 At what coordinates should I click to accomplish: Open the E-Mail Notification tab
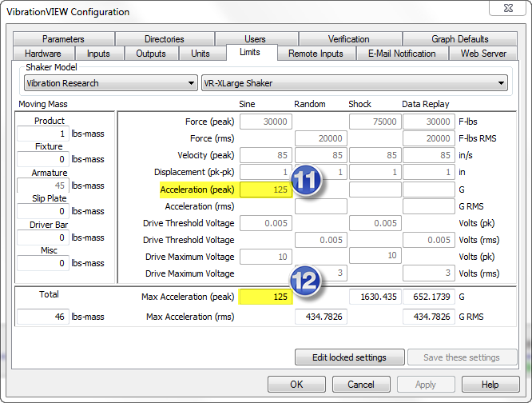(402, 54)
